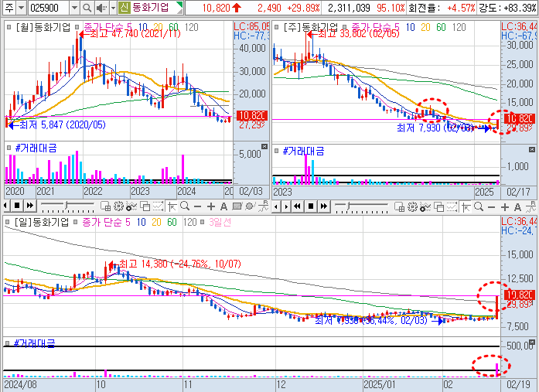Toggle crosshair cursor tool on monthly toolbar
This screenshot has height=392, width=539.
172,206
